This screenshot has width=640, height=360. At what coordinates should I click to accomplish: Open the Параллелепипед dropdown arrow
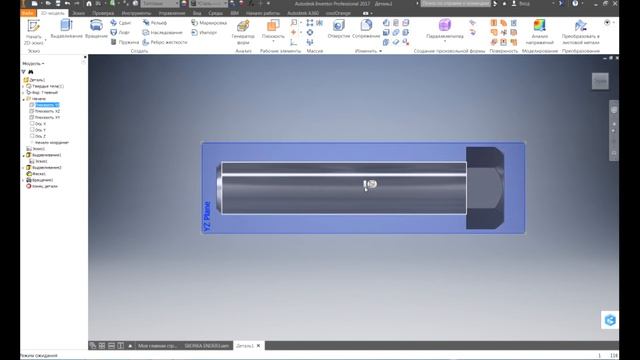coord(445,42)
